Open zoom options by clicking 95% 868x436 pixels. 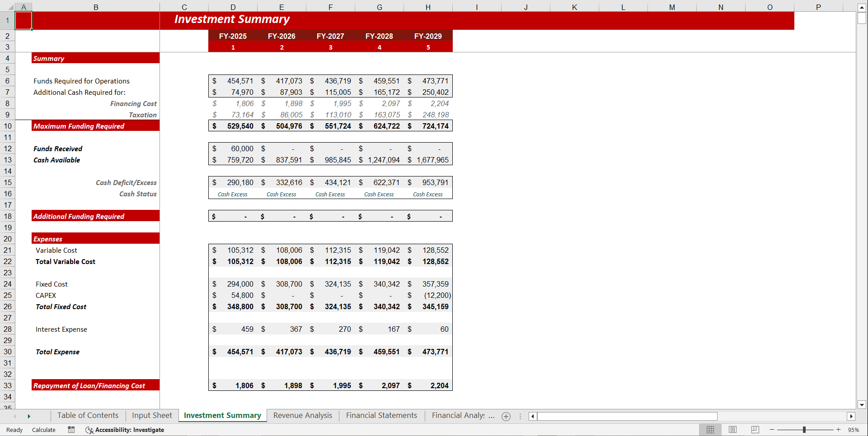coord(855,430)
